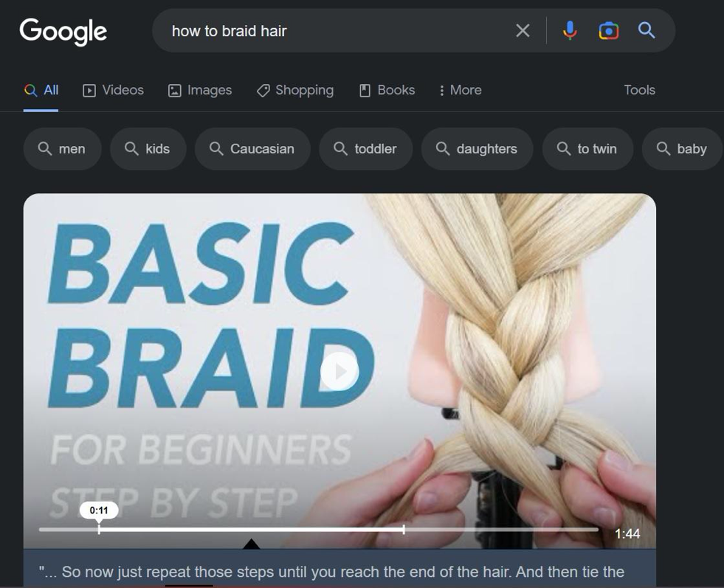Open Google Lens camera search
Viewport: 724px width, 588px height.
[x=609, y=31]
